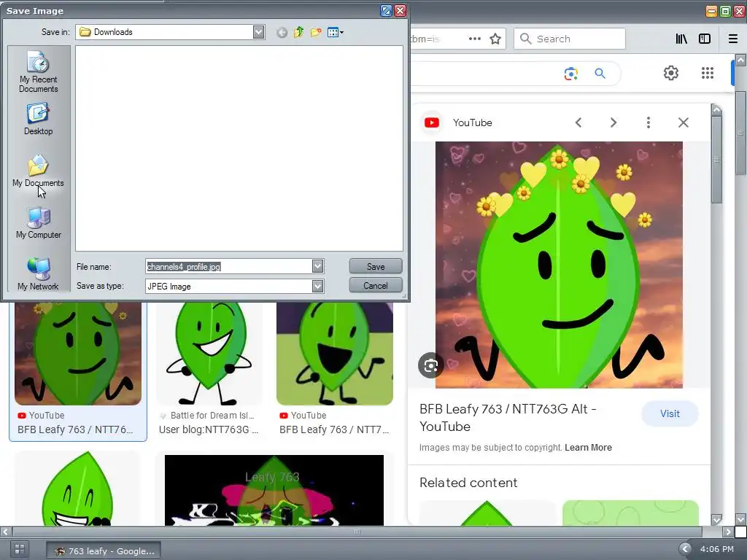Go back to last visited folder
Image resolution: width=747 pixels, height=560 pixels.
(282, 32)
